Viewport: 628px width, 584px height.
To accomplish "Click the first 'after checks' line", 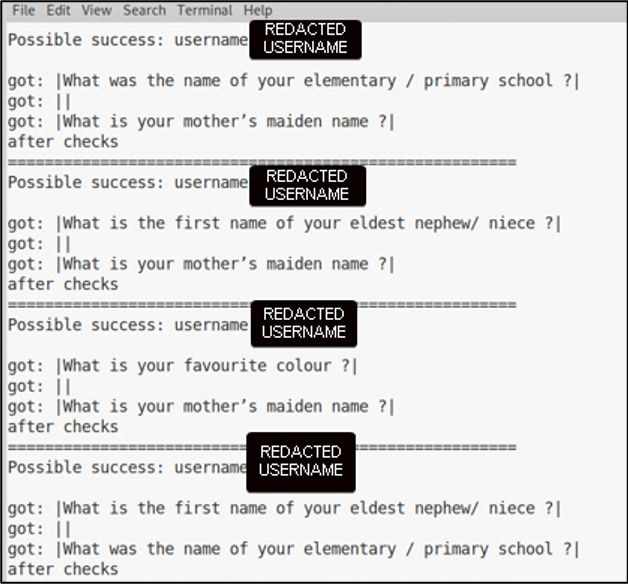I will (63, 142).
